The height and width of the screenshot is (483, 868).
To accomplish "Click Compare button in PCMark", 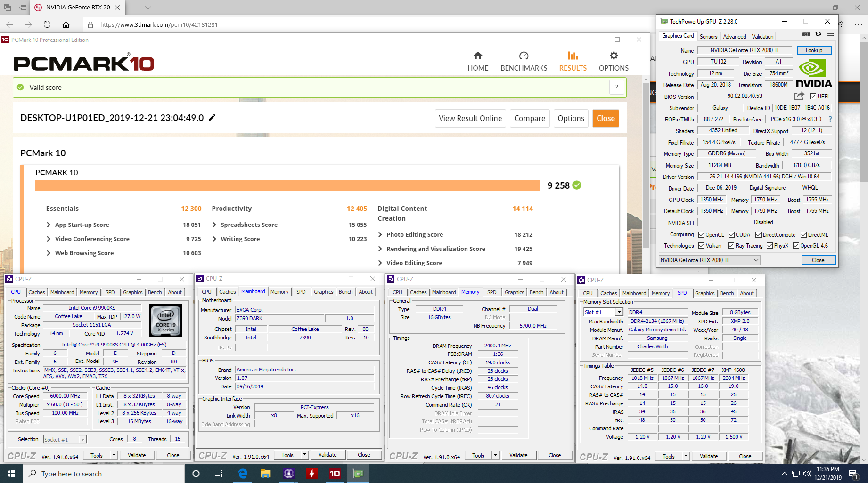I will click(530, 118).
